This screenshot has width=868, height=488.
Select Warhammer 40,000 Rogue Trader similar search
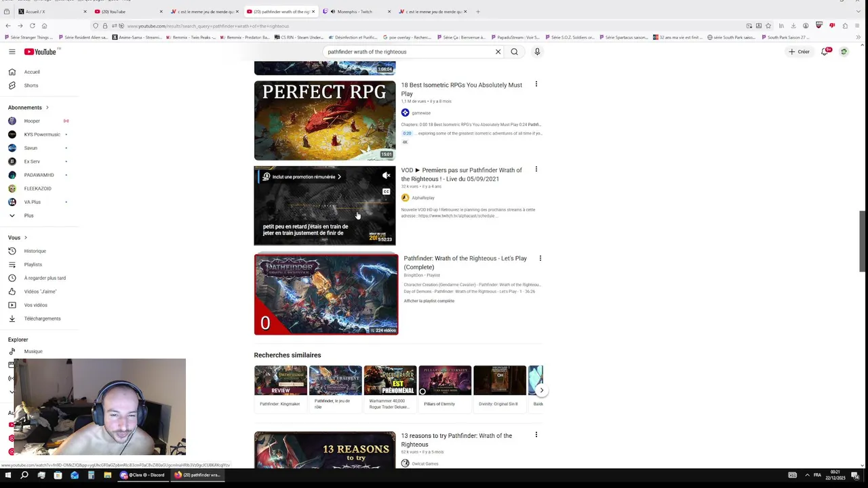pos(390,388)
